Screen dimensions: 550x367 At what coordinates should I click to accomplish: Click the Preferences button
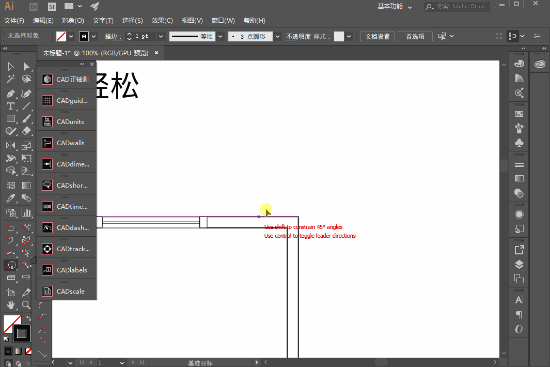[x=415, y=36]
